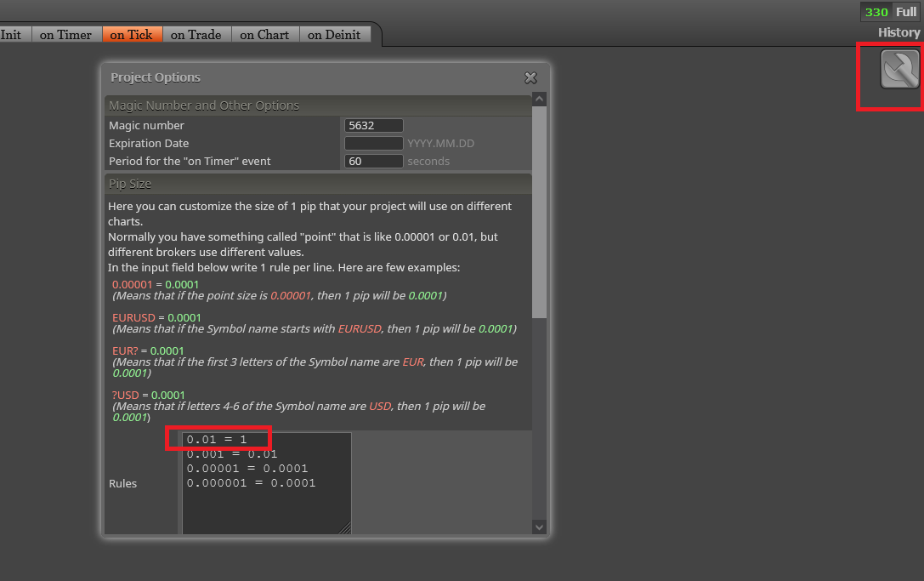Click the Full button at top right
The image size is (924, 581).
pos(906,12)
